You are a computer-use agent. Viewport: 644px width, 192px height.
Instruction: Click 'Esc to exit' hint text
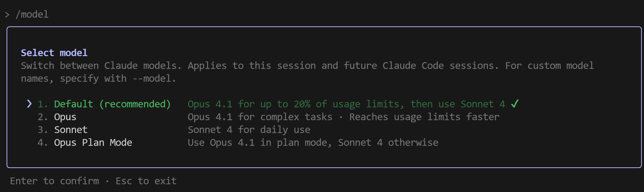click(x=146, y=181)
